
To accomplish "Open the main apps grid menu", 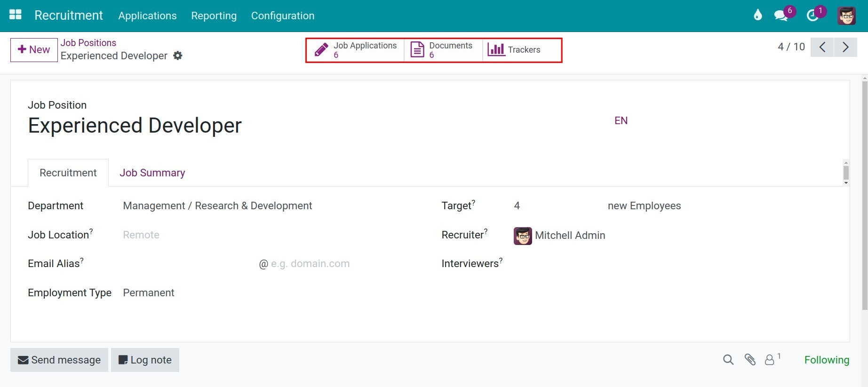I will [16, 15].
